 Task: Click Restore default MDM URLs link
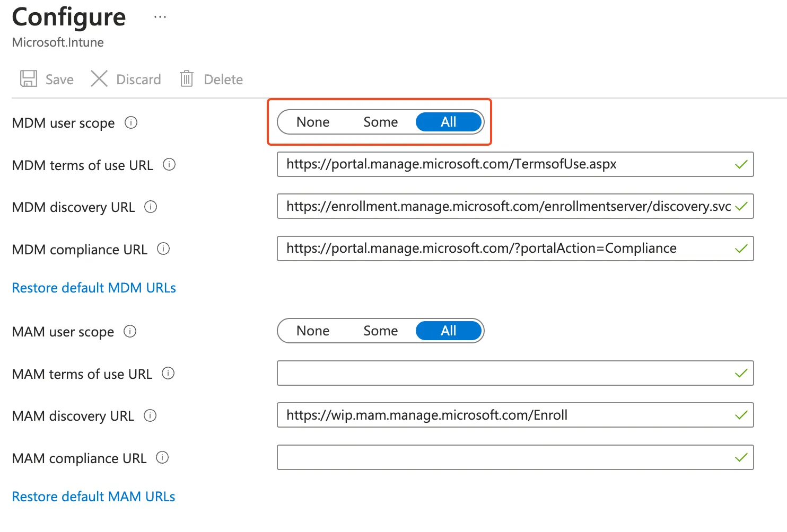tap(94, 288)
